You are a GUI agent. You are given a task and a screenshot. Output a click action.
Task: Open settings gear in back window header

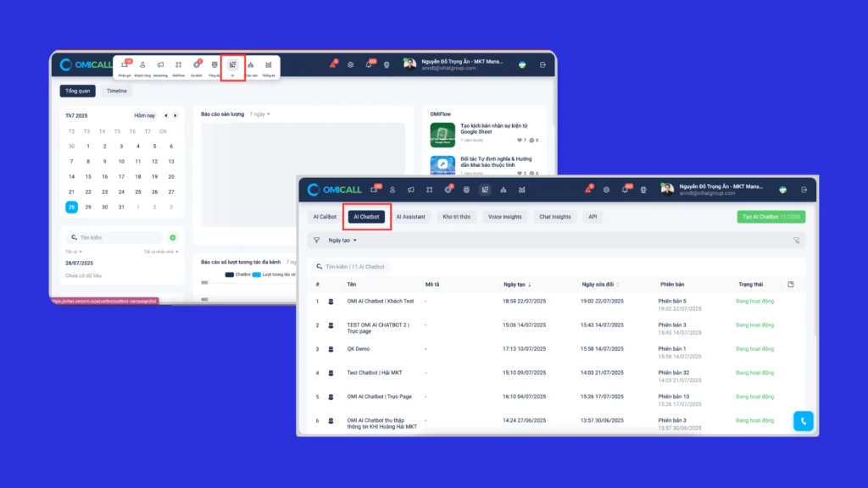350,64
